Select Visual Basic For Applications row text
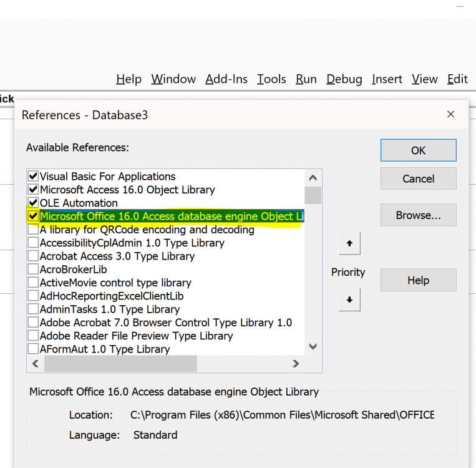The height and width of the screenshot is (468, 476). coord(107,177)
